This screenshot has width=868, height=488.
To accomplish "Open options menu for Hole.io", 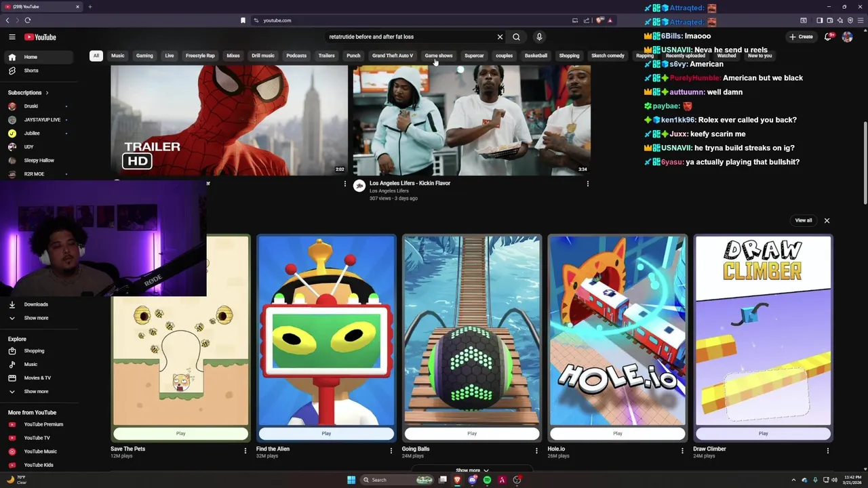I will (682, 451).
